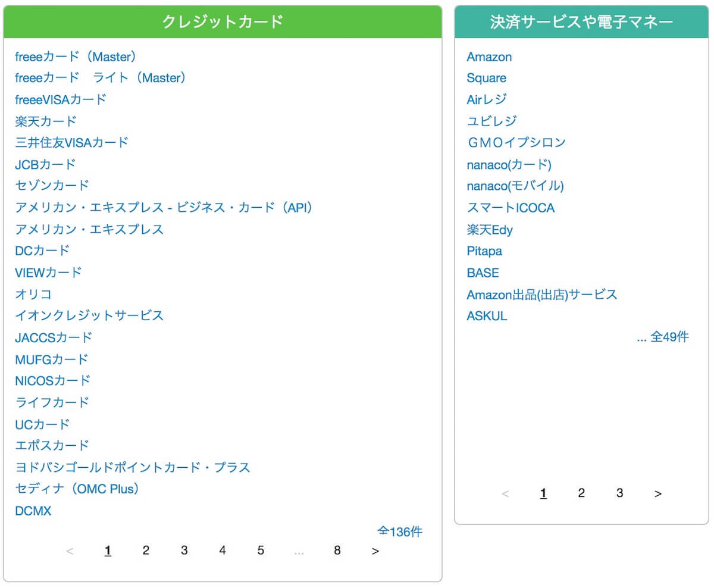714x588 pixels.
Task: Open MUFGカード link
Action: pyautogui.click(x=52, y=359)
